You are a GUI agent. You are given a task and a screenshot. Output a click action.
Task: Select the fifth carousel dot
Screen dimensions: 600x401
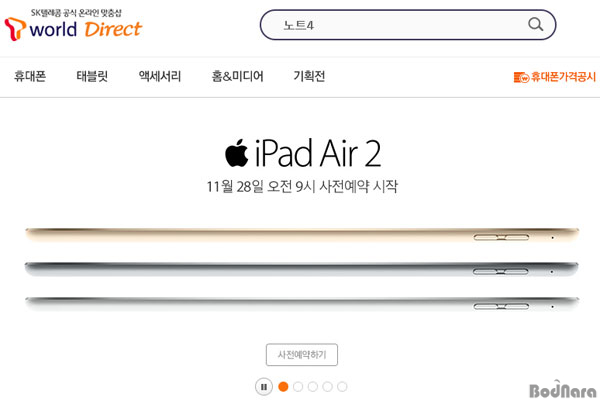click(342, 386)
